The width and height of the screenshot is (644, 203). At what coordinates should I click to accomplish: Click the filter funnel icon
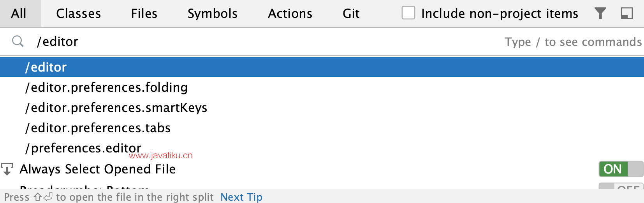click(600, 14)
